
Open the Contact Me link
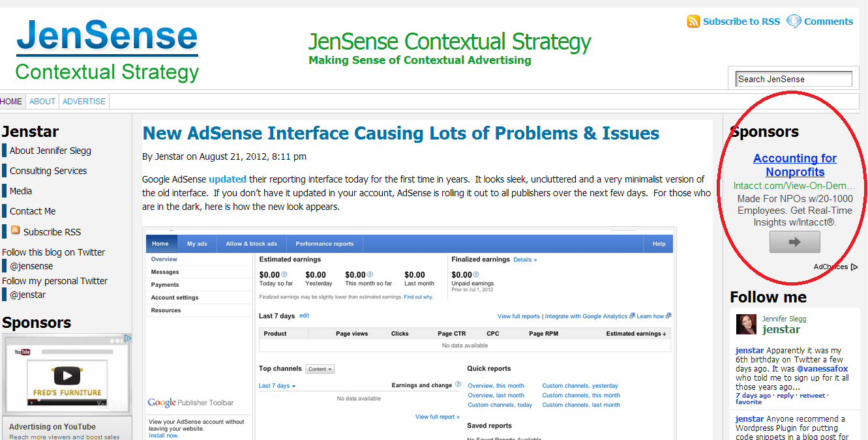click(x=33, y=211)
